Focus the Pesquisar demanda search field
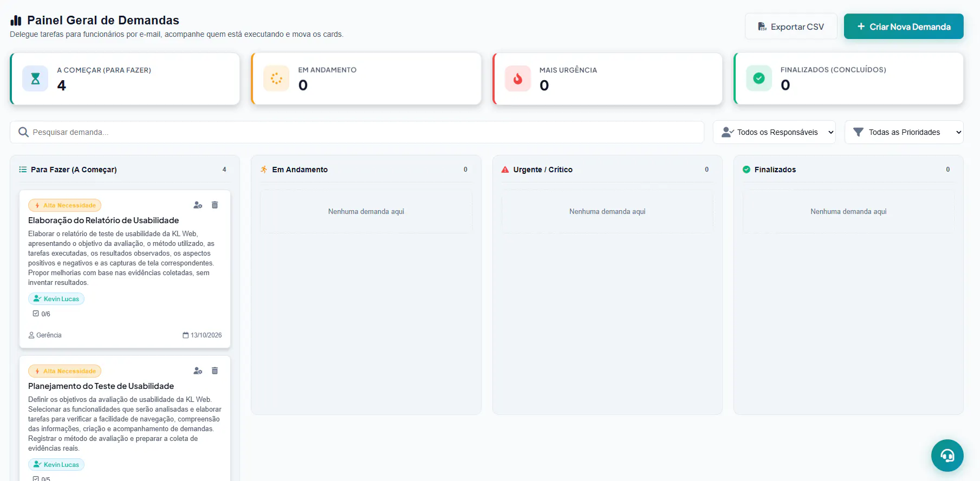 [x=357, y=132]
